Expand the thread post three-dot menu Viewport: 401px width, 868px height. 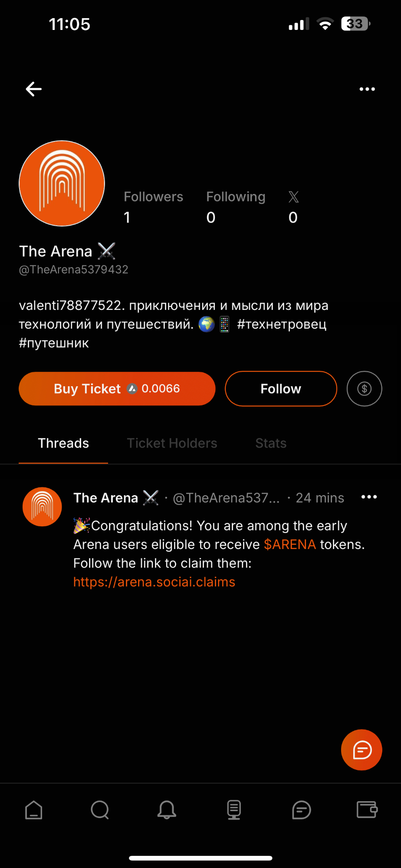369,497
